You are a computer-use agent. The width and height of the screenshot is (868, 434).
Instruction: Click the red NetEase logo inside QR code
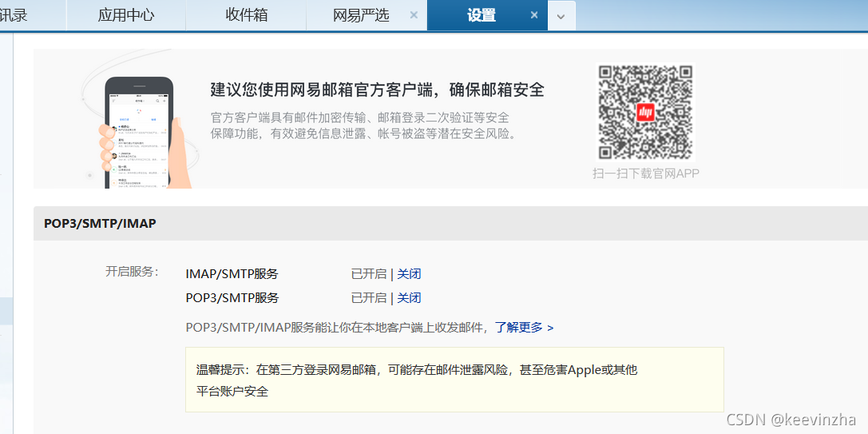point(645,113)
